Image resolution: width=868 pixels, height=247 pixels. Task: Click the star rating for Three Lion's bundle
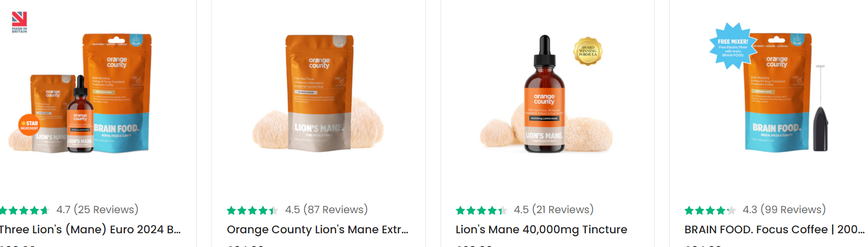pos(24,210)
